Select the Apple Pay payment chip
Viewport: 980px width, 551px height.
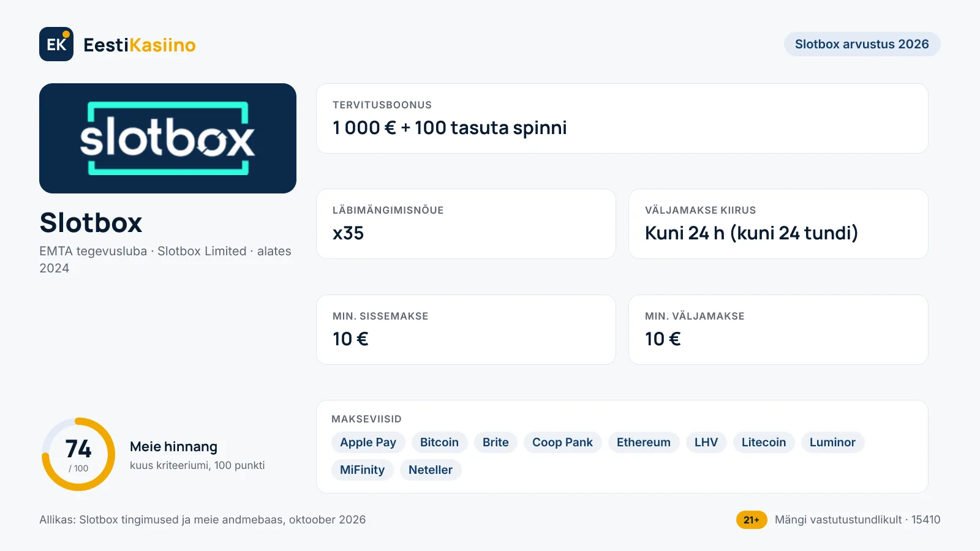pos(368,443)
